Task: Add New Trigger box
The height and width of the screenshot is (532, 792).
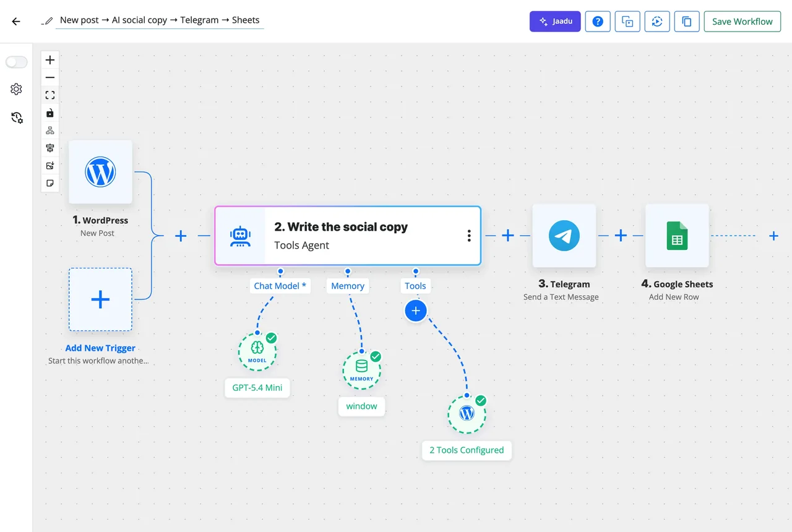Action: (100, 299)
